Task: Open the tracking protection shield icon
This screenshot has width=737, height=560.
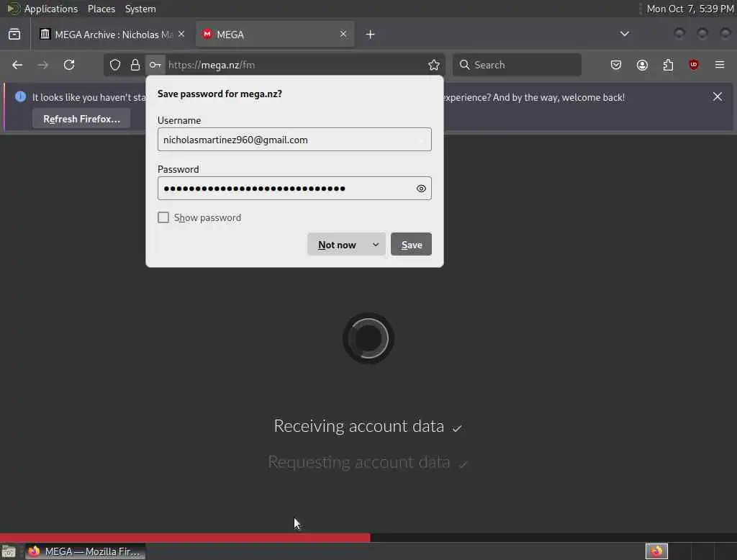Action: coord(115,65)
